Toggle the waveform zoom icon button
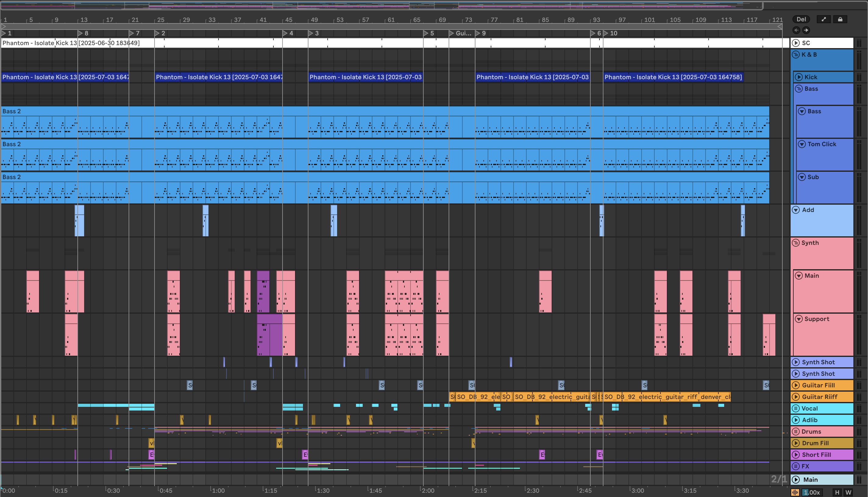Image resolution: width=868 pixels, height=497 pixels. pyautogui.click(x=795, y=492)
